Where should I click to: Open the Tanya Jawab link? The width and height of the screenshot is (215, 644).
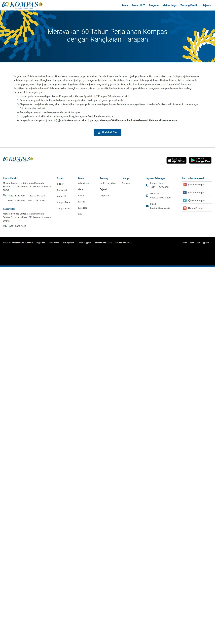[54, 243]
